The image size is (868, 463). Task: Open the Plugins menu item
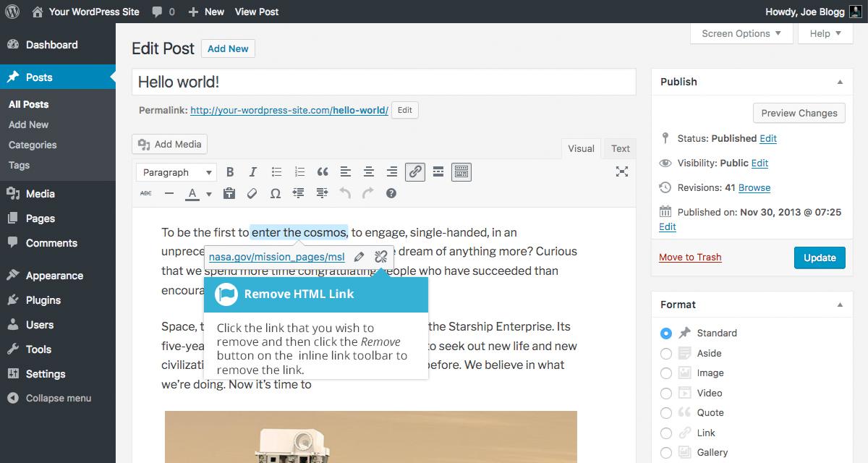[58, 300]
